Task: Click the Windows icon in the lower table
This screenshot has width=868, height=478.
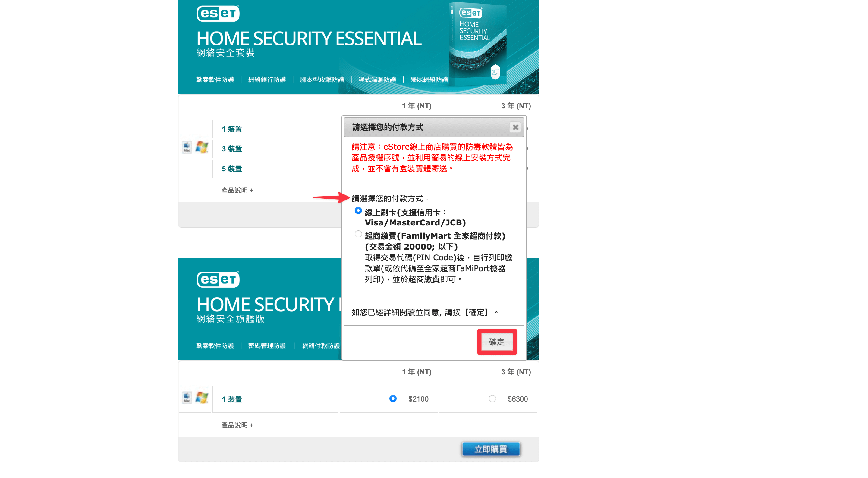Action: [x=202, y=398]
